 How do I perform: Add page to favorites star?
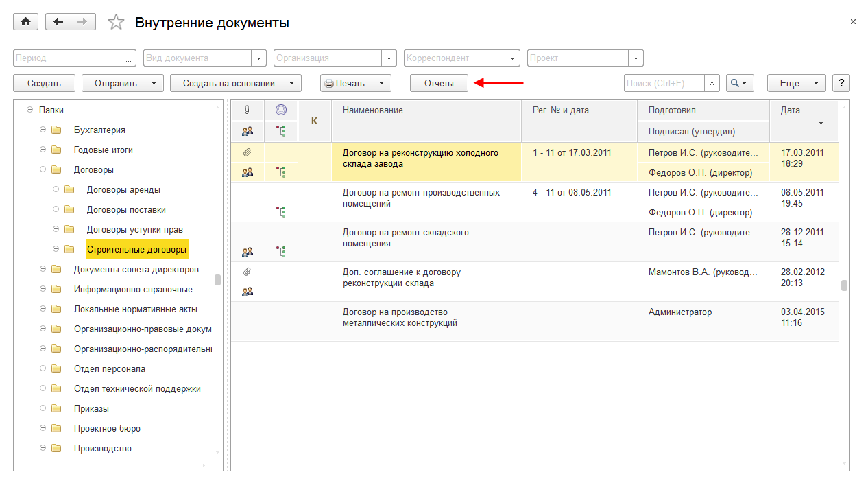(x=116, y=23)
